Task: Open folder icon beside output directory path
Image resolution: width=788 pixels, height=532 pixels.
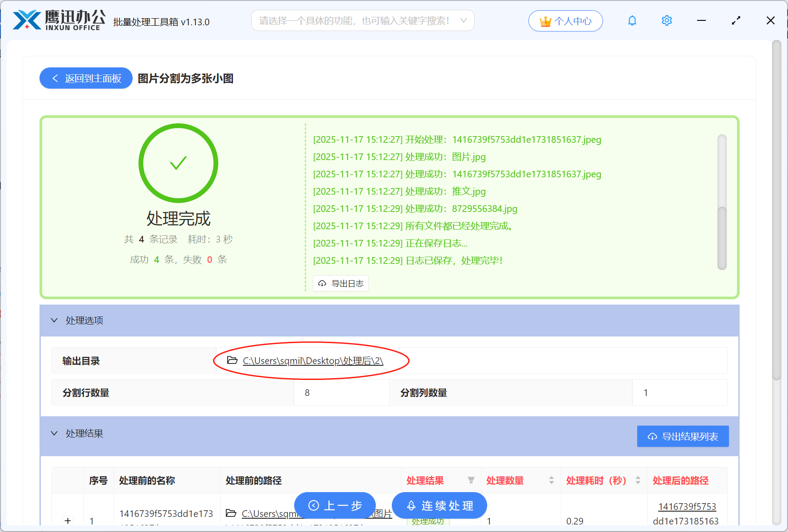Action: click(231, 360)
